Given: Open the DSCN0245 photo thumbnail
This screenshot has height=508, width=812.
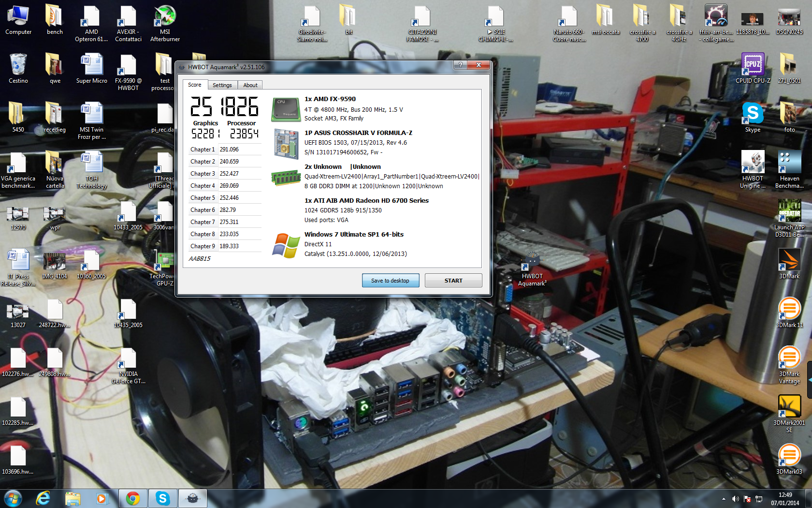Looking at the screenshot, I should pos(789,20).
